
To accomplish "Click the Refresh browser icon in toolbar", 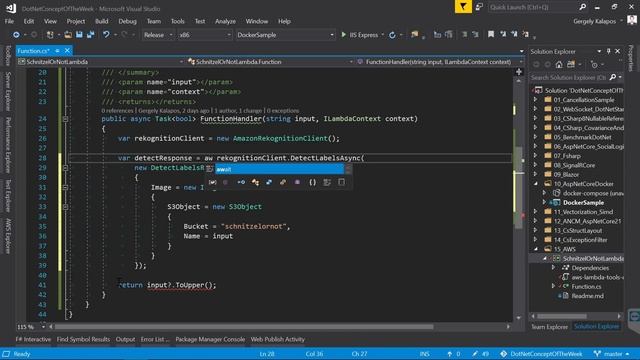I will (392, 35).
